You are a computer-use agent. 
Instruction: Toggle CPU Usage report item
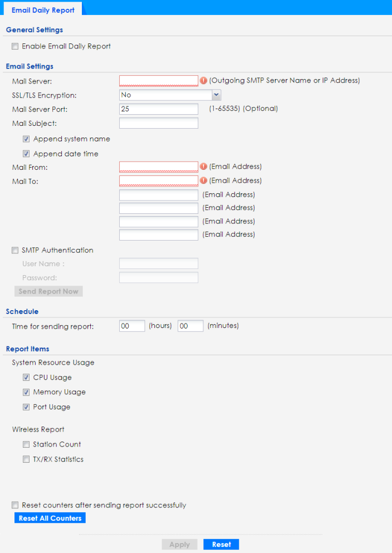[x=26, y=378]
